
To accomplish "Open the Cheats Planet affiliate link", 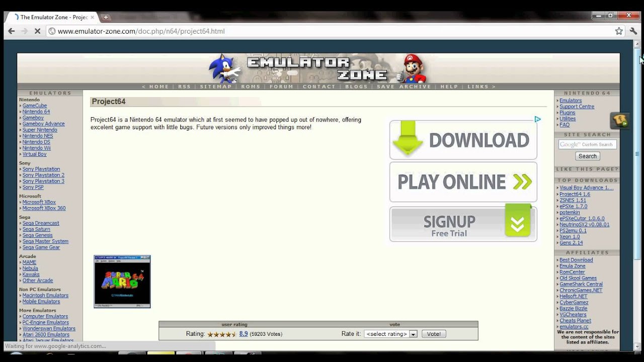I will pos(575,321).
